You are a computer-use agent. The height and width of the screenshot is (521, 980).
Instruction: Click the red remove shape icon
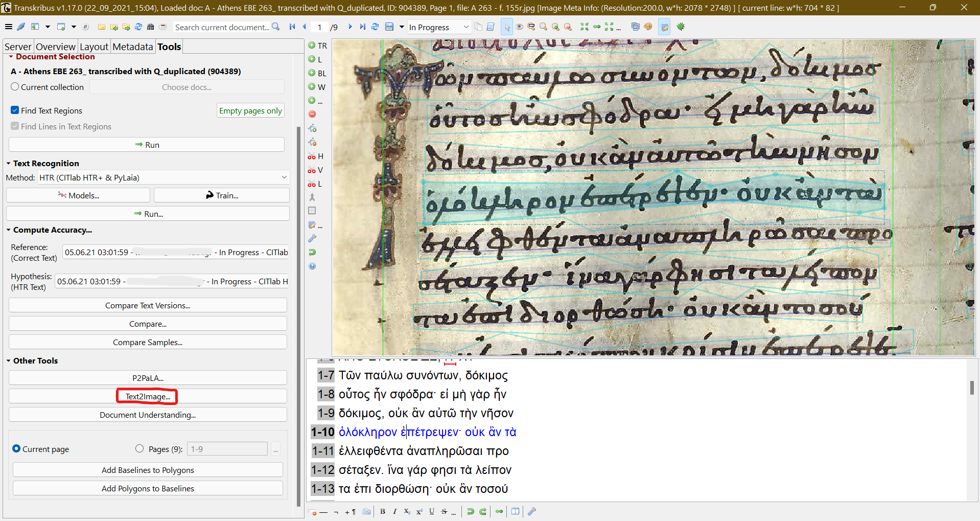[x=312, y=114]
